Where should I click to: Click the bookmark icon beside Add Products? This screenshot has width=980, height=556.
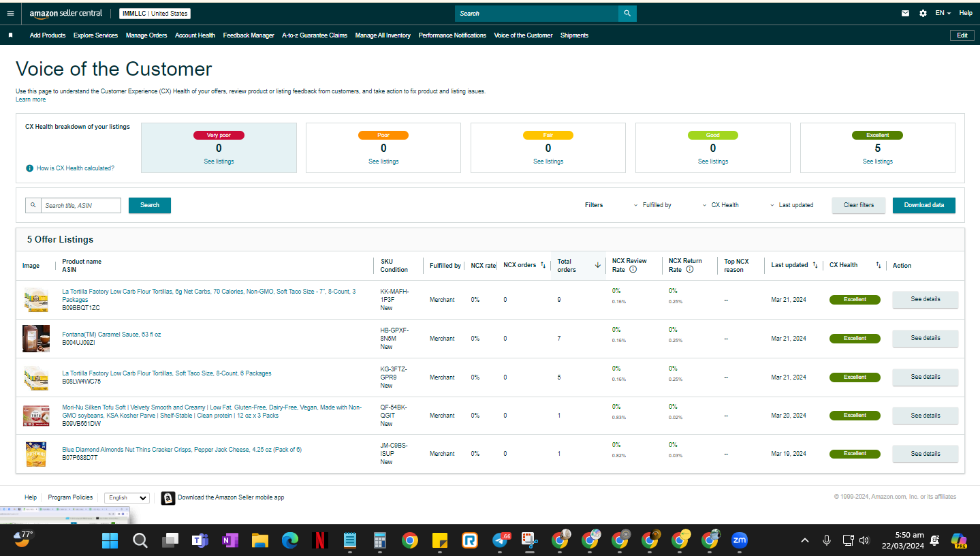(10, 35)
